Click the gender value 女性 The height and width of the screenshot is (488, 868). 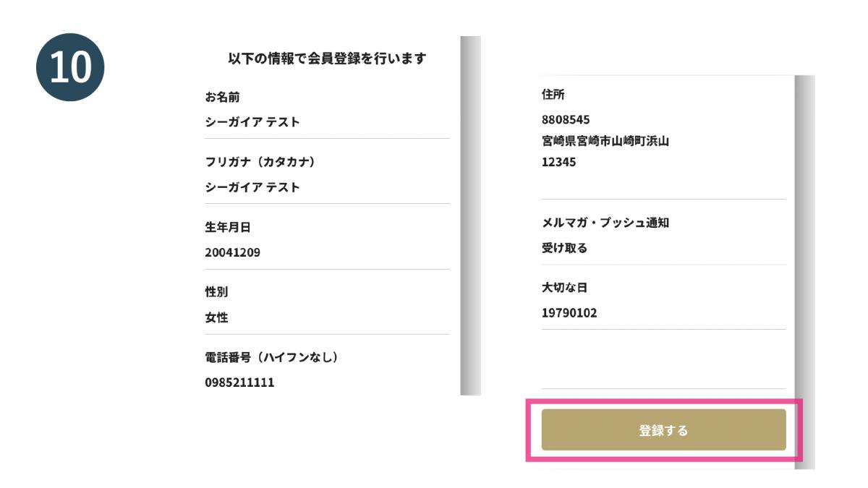tap(217, 317)
